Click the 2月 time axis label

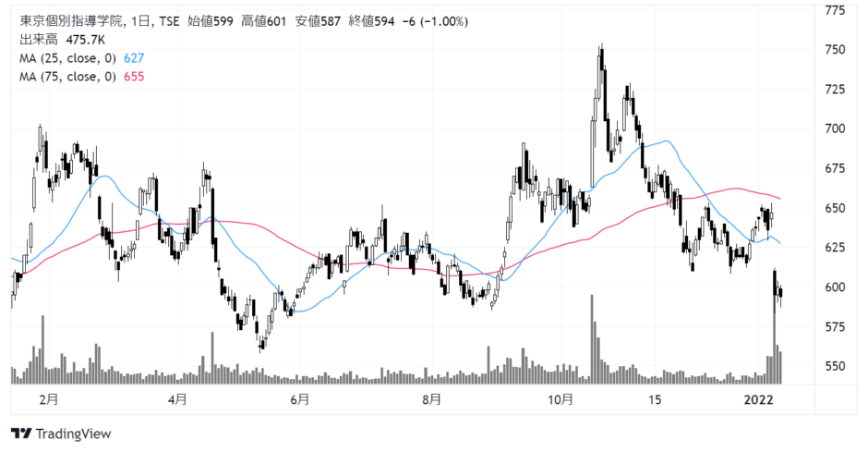pyautogui.click(x=50, y=399)
